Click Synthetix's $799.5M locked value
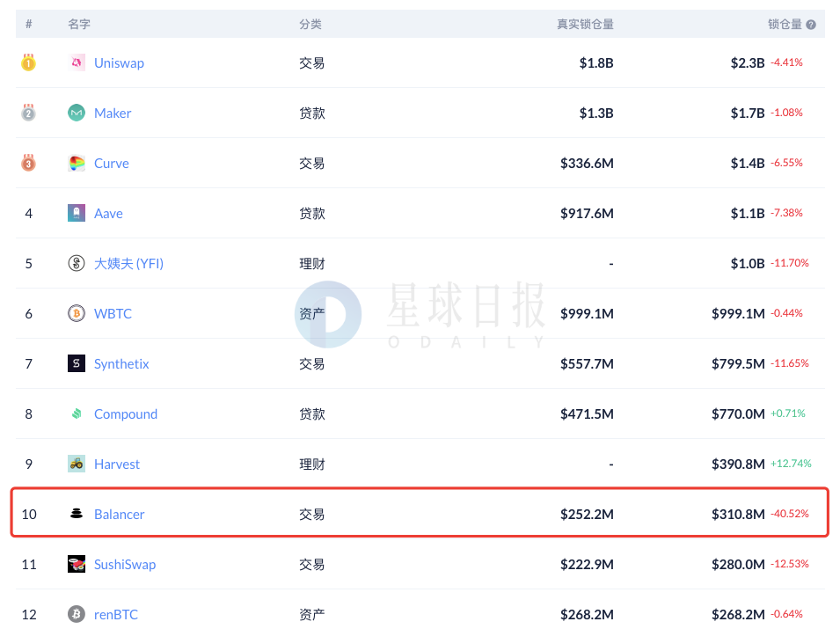Screen dimensions: 840x629 click(x=738, y=364)
